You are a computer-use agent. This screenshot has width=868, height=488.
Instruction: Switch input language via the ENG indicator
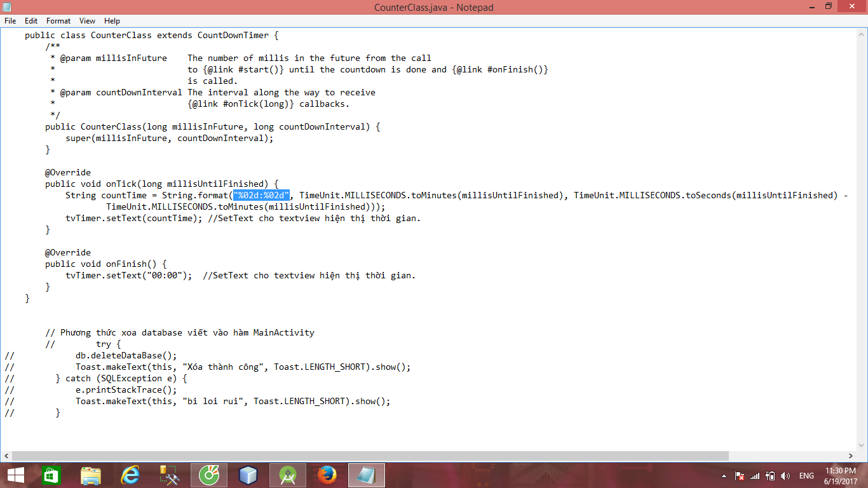pyautogui.click(x=807, y=475)
